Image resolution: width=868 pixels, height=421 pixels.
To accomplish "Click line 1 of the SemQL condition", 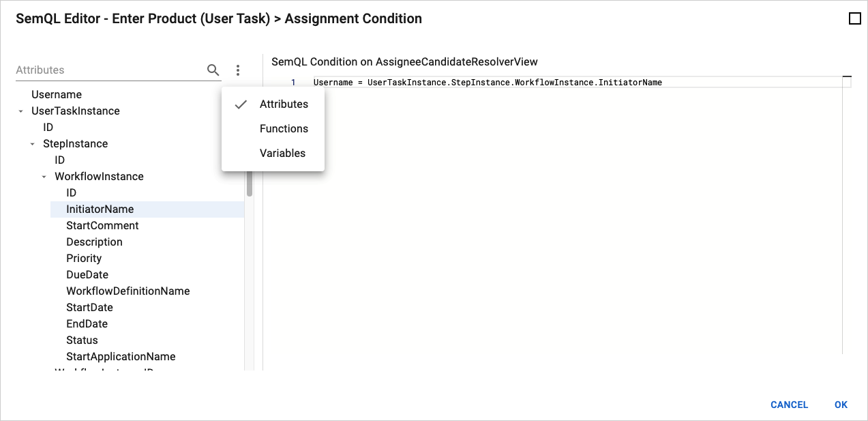I will tap(488, 82).
